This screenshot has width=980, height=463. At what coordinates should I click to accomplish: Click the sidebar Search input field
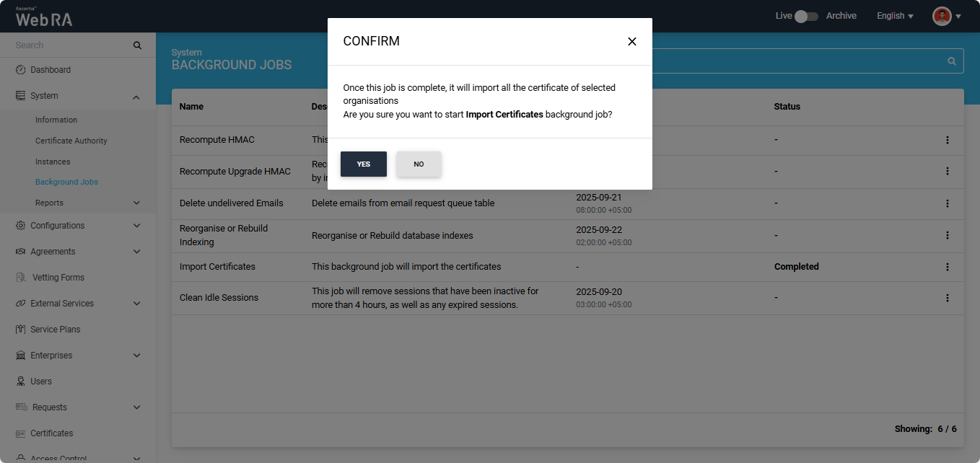[x=72, y=45]
